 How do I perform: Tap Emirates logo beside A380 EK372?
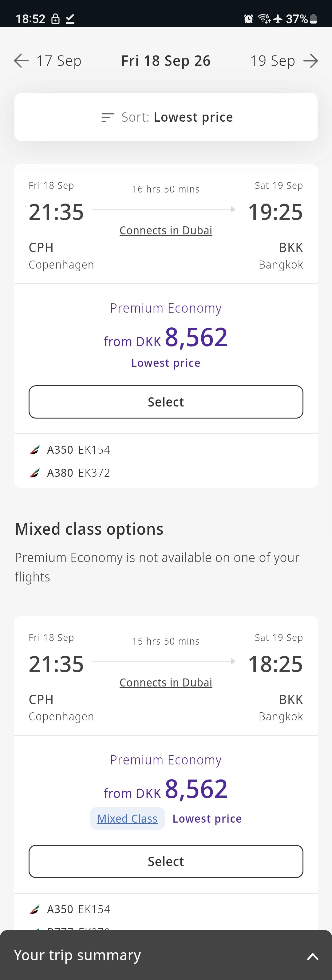[34, 473]
